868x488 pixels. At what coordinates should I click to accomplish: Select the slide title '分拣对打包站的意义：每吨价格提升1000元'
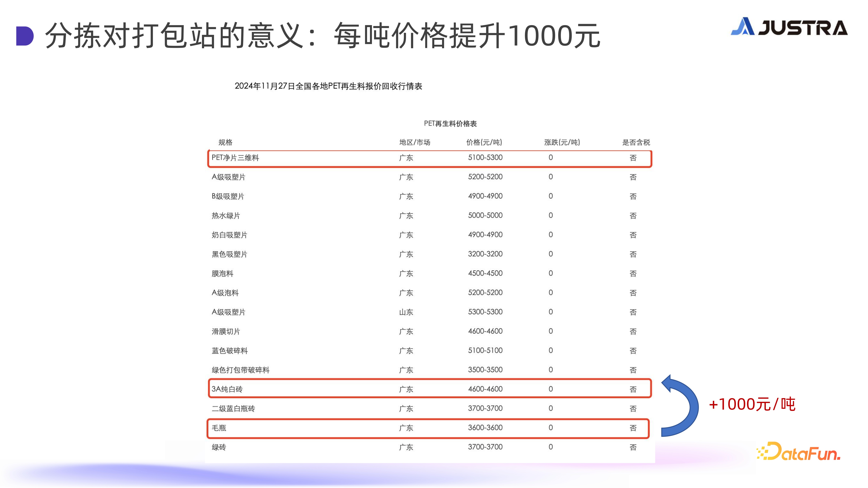coord(323,36)
